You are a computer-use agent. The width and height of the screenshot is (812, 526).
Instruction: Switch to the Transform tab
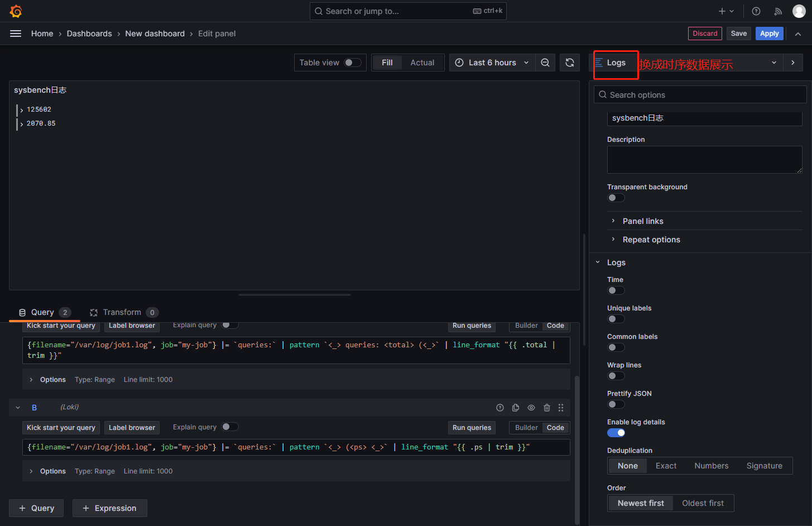[124, 312]
